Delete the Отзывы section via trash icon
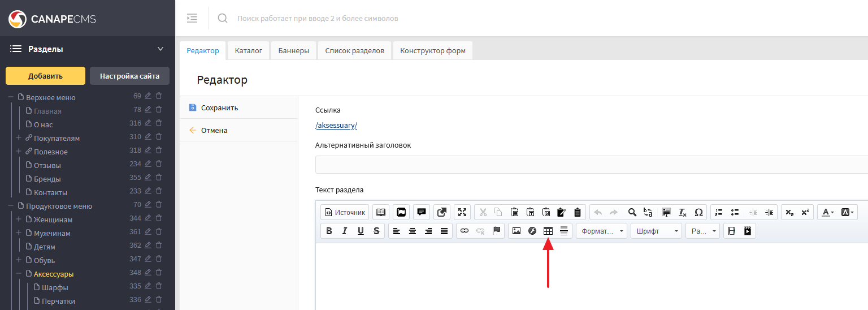 159,165
